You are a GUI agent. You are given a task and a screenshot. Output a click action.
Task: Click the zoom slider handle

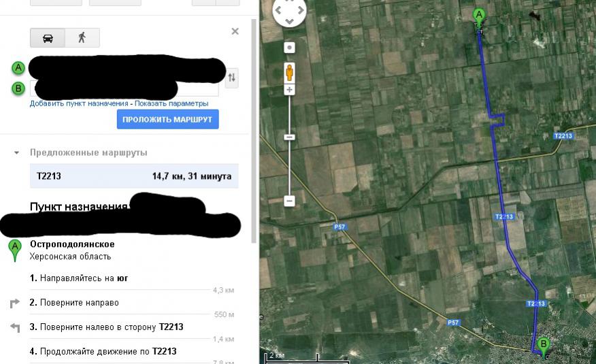tap(289, 137)
